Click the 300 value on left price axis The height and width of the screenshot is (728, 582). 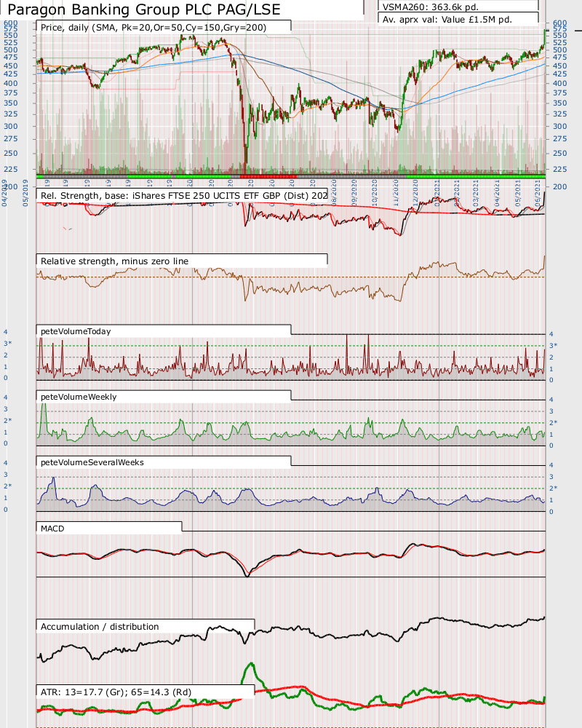pyautogui.click(x=10, y=126)
